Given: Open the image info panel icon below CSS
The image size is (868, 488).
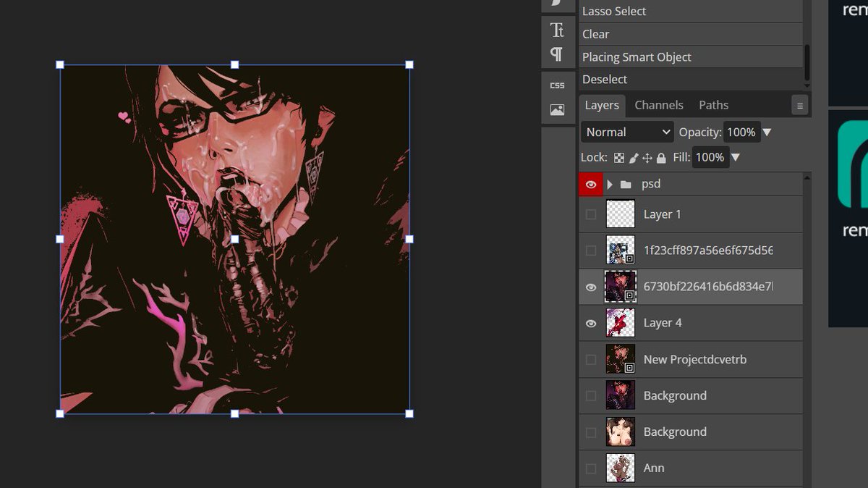Looking at the screenshot, I should (557, 110).
